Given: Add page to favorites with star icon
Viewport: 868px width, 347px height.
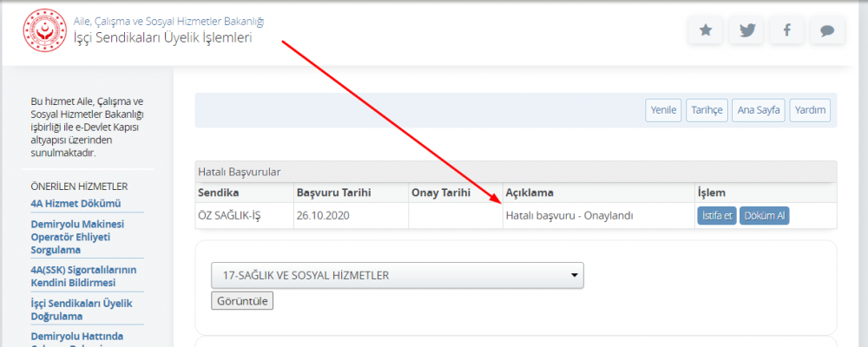Looking at the screenshot, I should coord(706,30).
